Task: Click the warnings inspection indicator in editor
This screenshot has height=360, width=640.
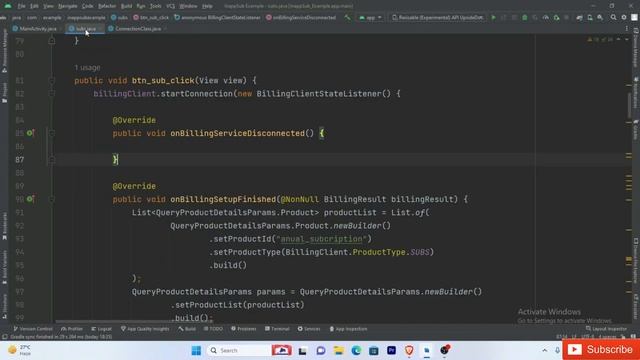Action: click(x=600, y=40)
